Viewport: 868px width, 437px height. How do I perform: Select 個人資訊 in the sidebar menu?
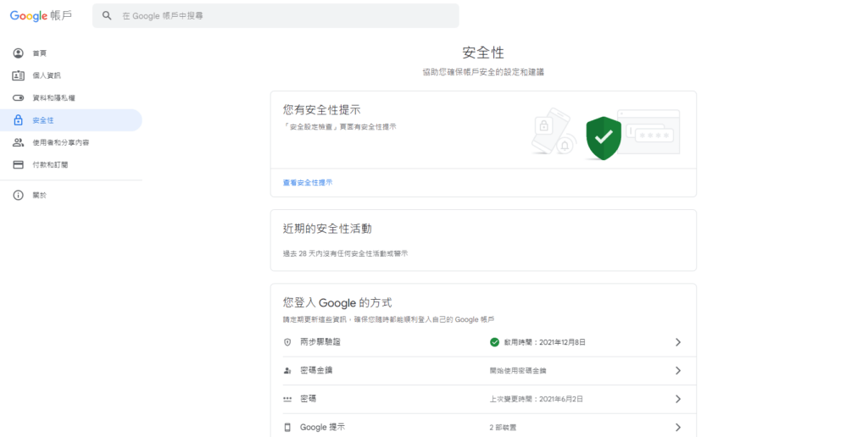pos(47,75)
